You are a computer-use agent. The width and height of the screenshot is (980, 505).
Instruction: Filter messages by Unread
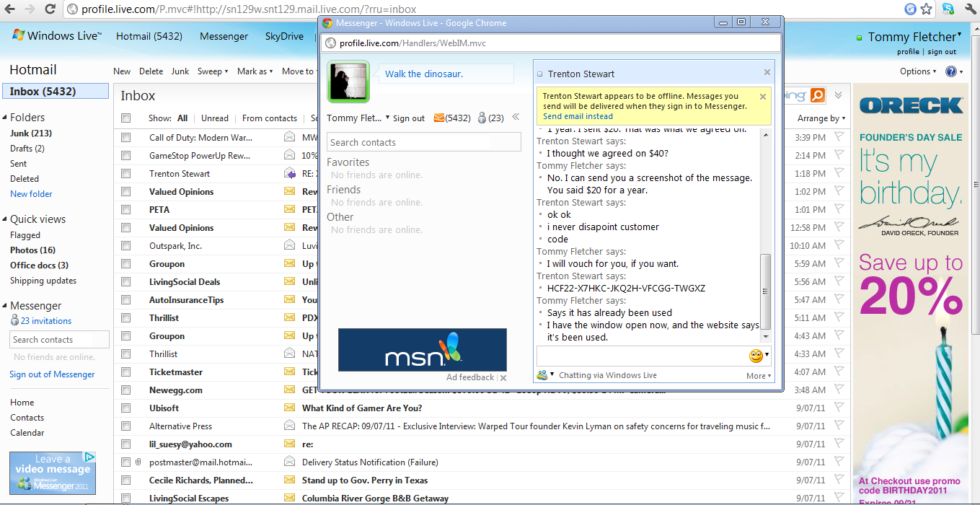[215, 118]
